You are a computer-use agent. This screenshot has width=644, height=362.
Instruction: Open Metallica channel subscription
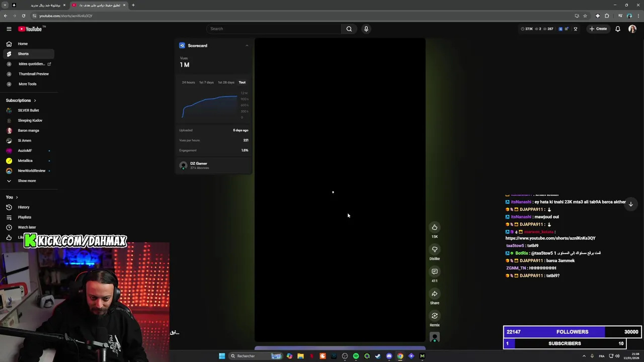(28, 160)
